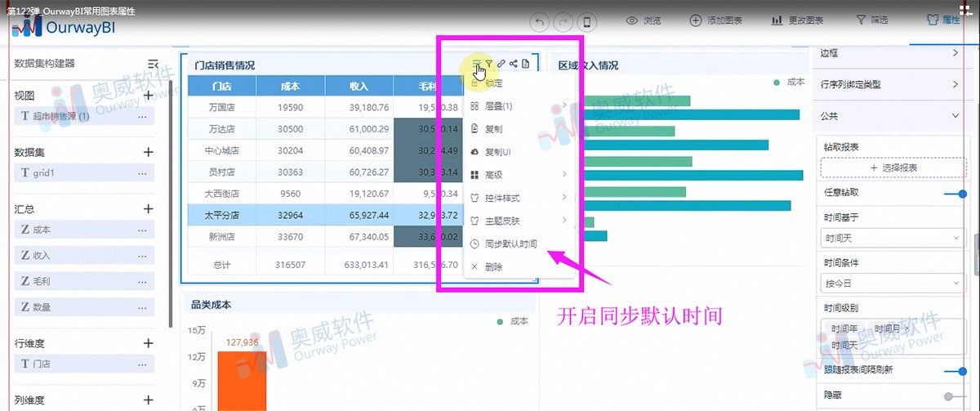
Task: Remove the 时间月 tag
Action: pos(906,328)
